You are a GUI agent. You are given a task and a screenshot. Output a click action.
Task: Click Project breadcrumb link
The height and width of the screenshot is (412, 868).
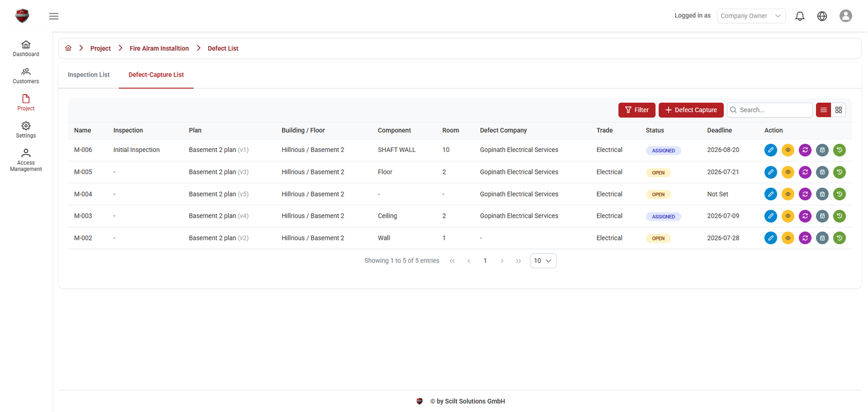coord(100,48)
